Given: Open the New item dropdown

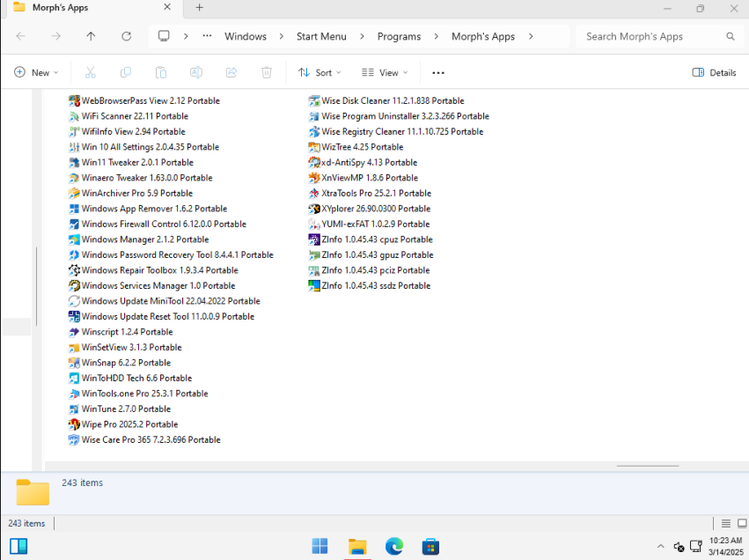Looking at the screenshot, I should [x=36, y=72].
